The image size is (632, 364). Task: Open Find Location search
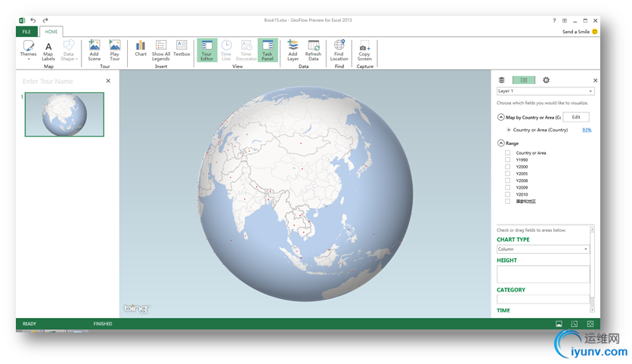(x=339, y=51)
